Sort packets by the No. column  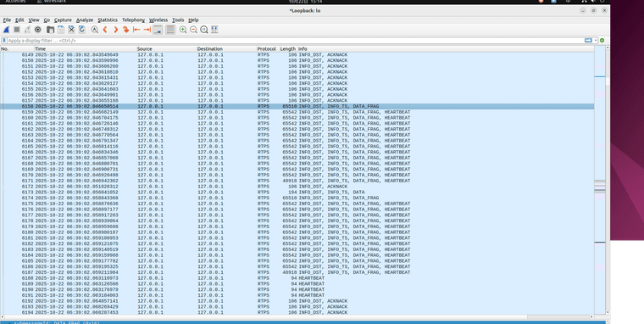click(x=17, y=48)
